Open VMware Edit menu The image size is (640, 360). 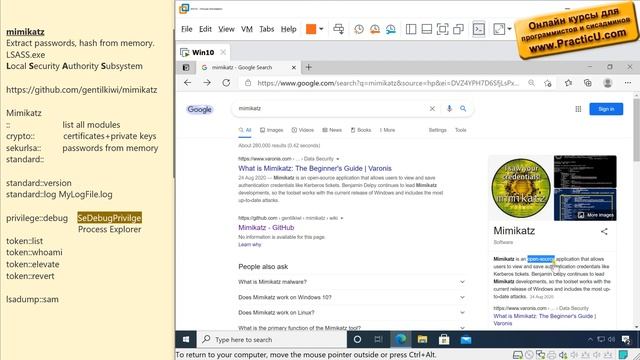coord(205,29)
